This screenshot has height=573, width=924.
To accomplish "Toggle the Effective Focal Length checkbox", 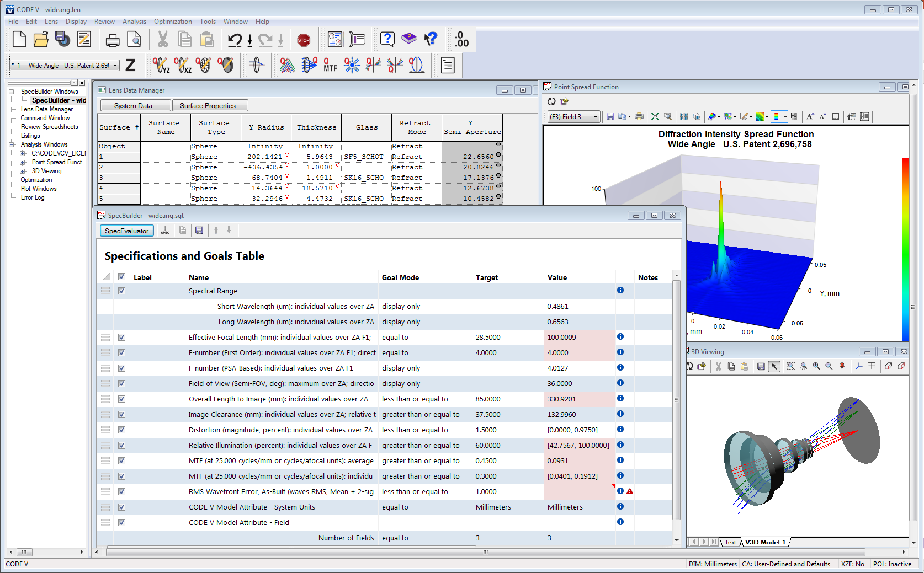I will (121, 338).
